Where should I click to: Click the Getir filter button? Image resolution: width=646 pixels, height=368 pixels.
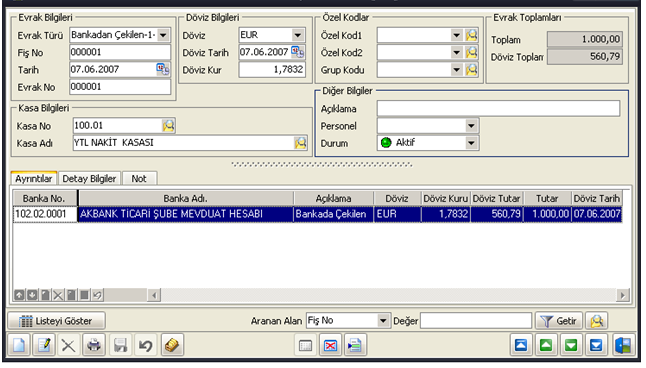click(559, 321)
